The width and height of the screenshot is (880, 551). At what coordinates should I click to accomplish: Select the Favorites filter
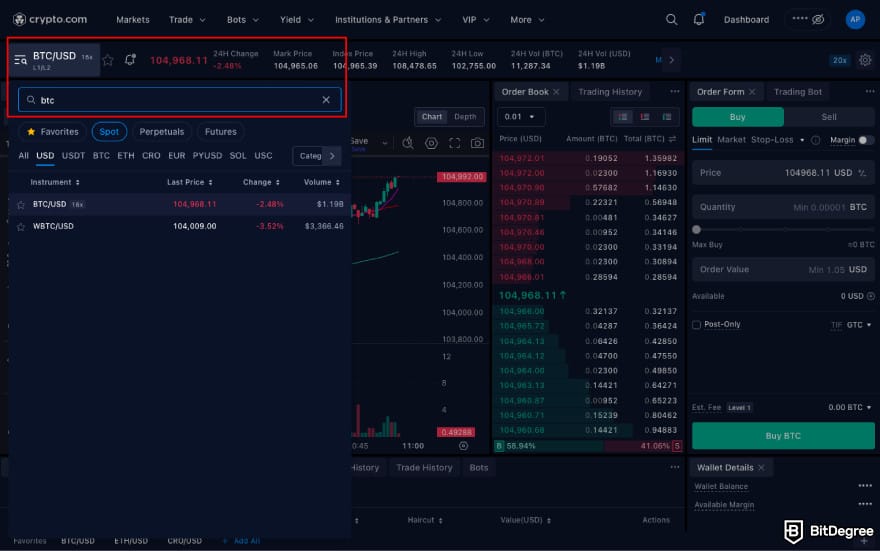(x=53, y=132)
